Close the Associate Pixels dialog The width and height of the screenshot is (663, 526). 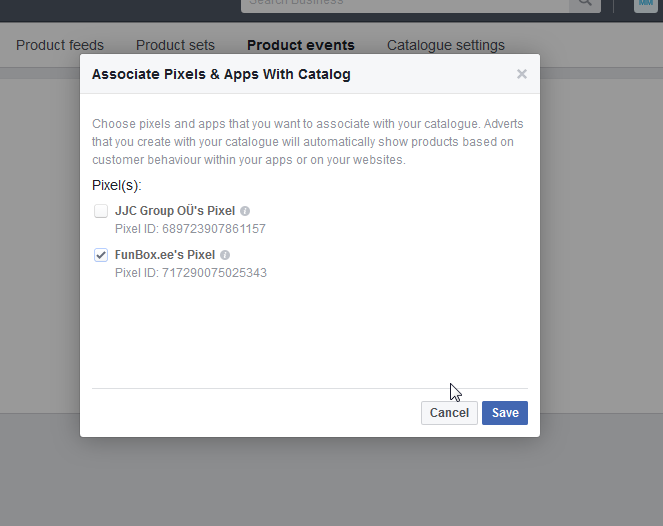521,74
